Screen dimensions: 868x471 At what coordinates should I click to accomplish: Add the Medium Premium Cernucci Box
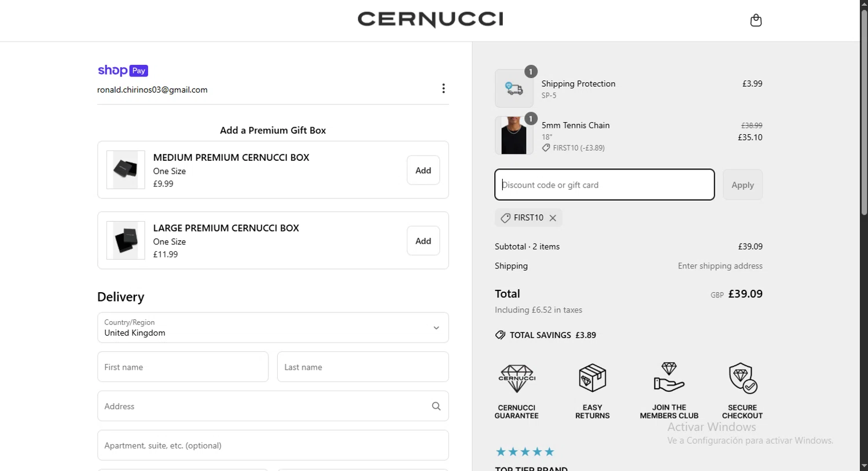(423, 170)
